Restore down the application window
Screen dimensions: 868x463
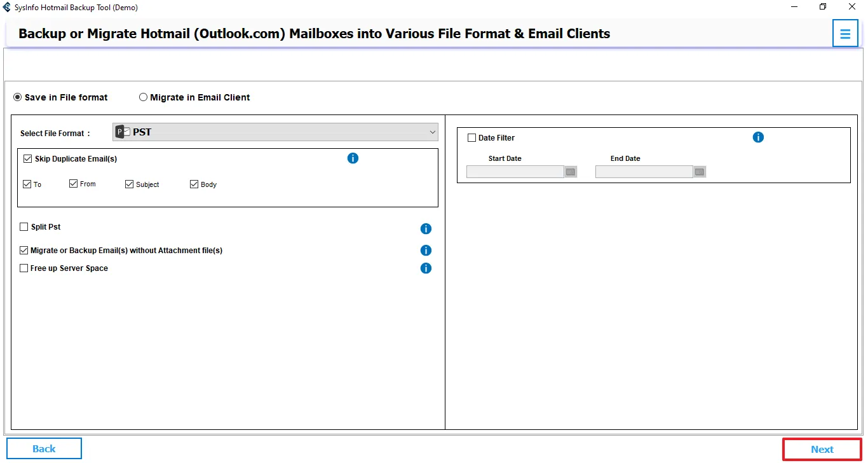[823, 7]
